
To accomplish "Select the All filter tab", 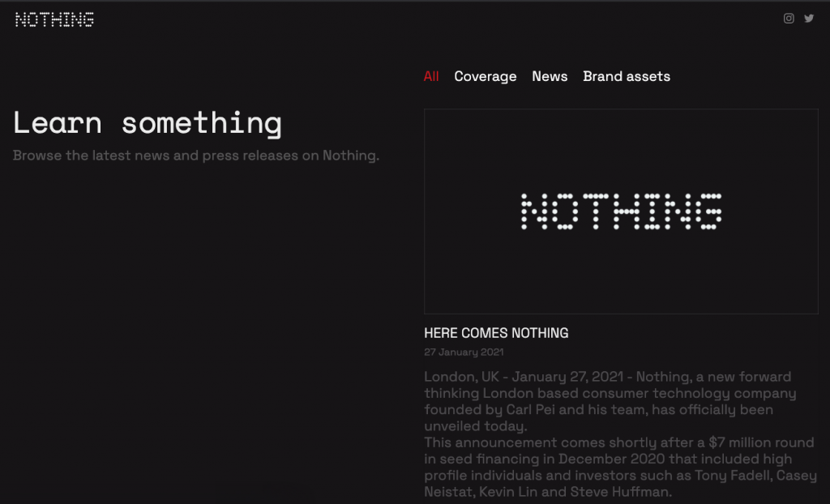I will (x=431, y=76).
